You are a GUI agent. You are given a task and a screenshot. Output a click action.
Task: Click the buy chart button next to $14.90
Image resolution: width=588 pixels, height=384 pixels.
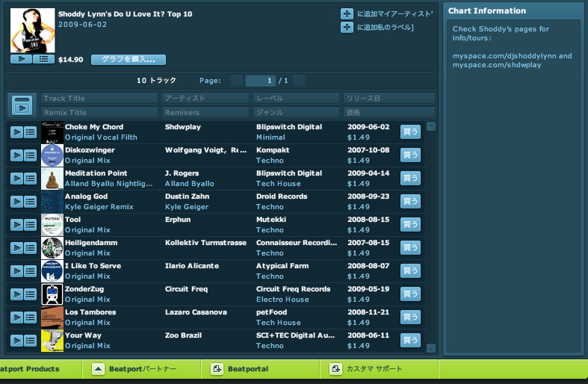[x=128, y=59]
